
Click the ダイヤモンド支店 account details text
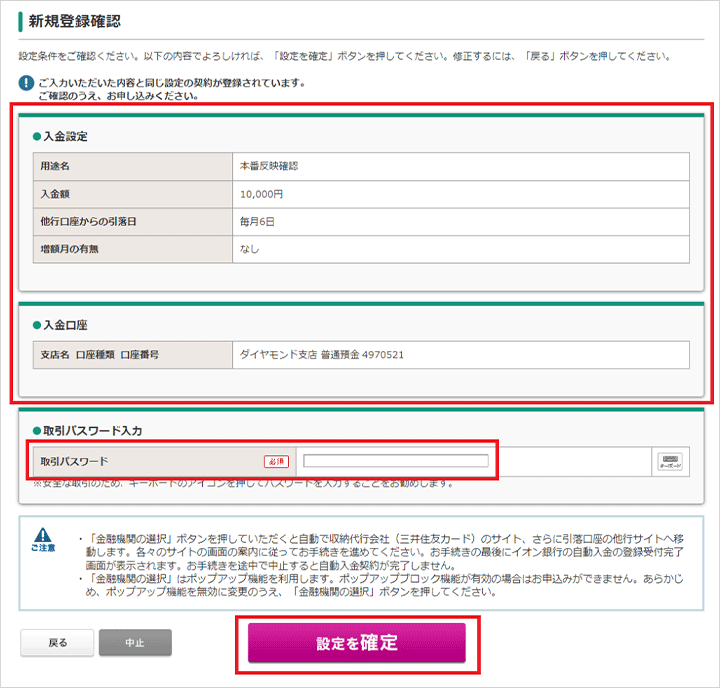click(x=321, y=355)
